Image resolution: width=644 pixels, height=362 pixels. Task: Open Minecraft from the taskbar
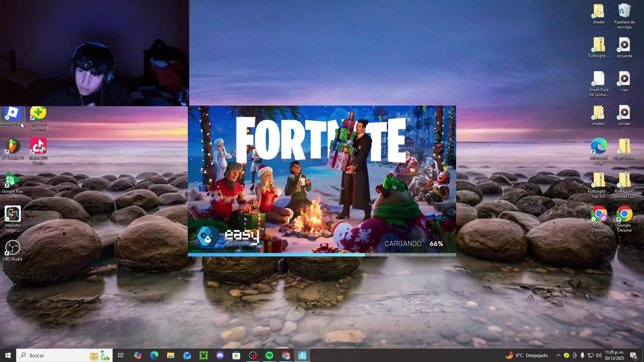tap(203, 355)
